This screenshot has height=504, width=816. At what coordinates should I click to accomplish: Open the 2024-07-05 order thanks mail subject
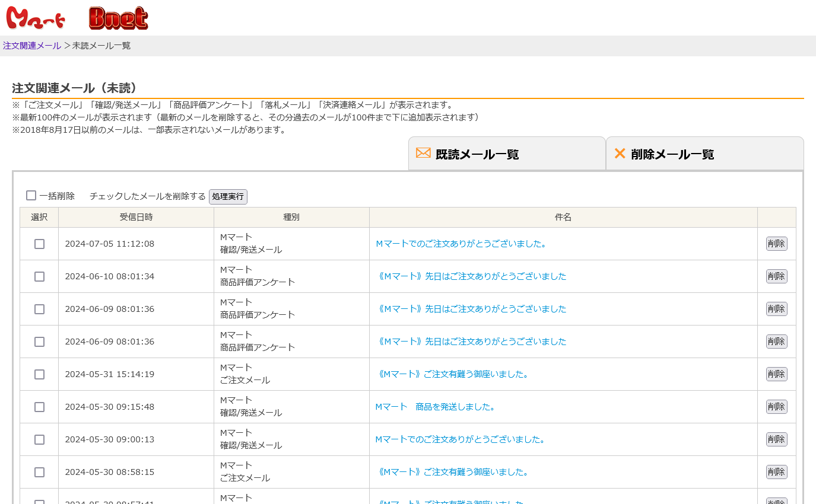click(461, 244)
